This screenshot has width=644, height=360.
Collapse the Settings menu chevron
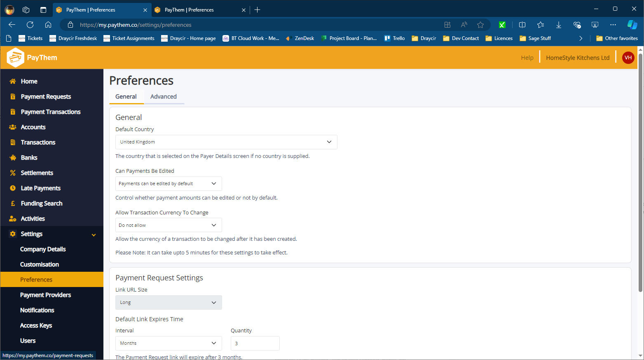[94, 235]
